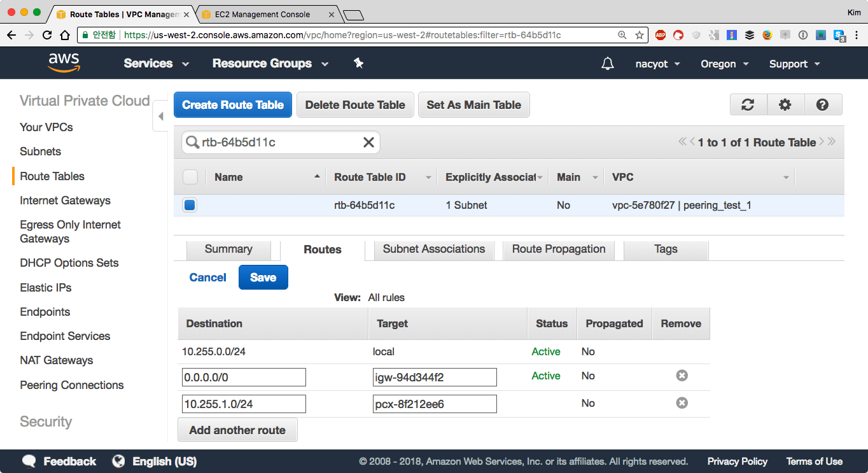Open the notifications bell icon

608,64
